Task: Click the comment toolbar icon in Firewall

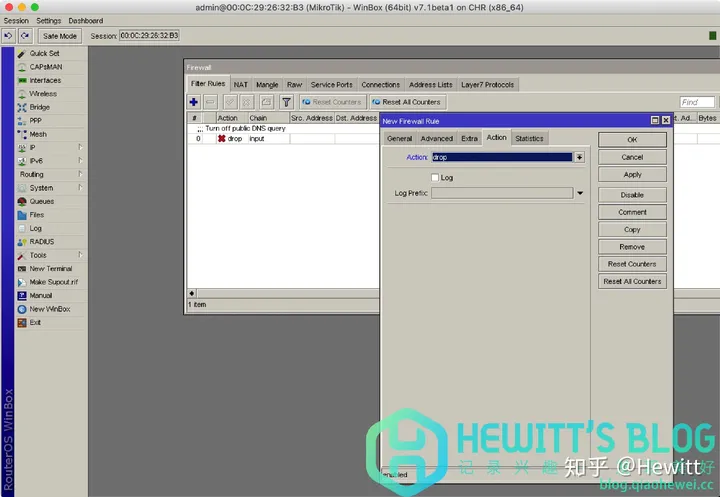Action: click(266, 102)
